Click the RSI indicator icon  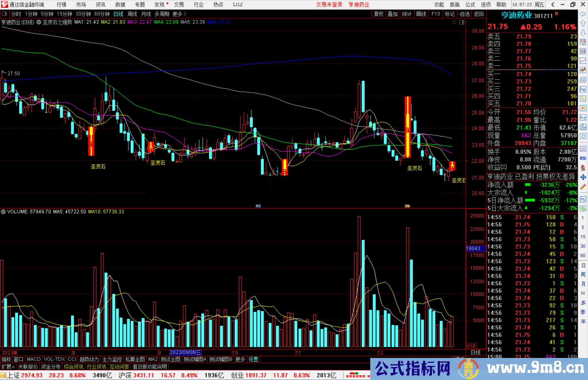pos(583,158)
